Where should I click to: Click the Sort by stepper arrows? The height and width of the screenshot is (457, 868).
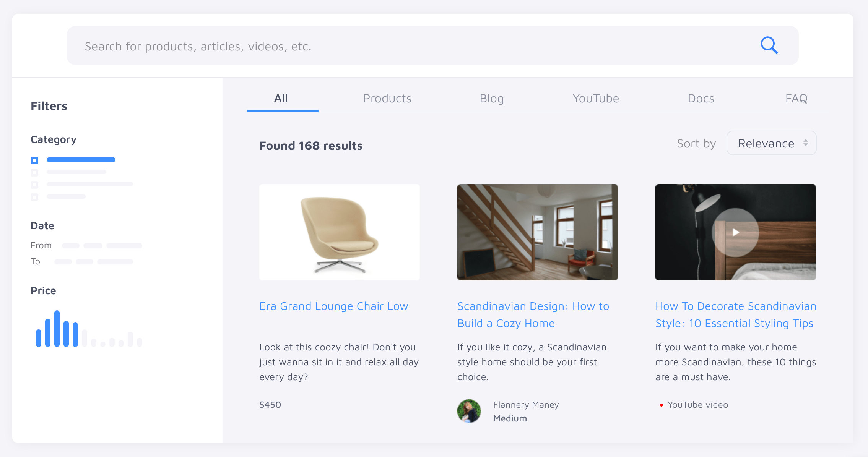click(806, 143)
